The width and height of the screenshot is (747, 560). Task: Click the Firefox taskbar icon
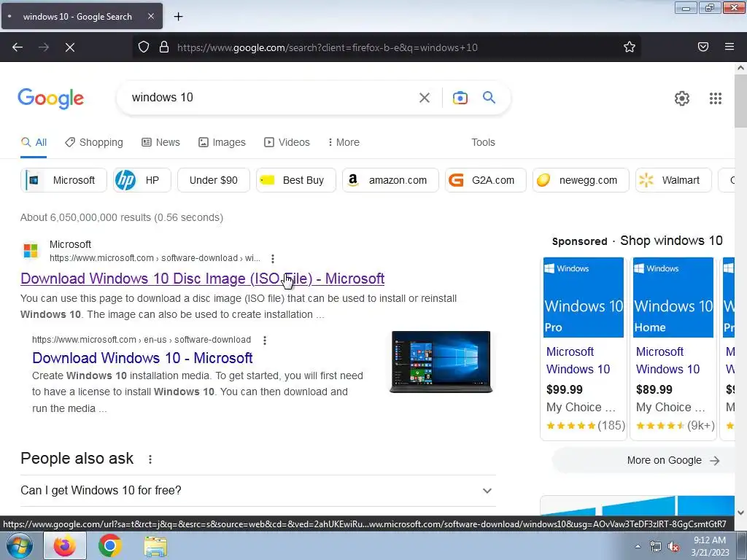[65, 545]
